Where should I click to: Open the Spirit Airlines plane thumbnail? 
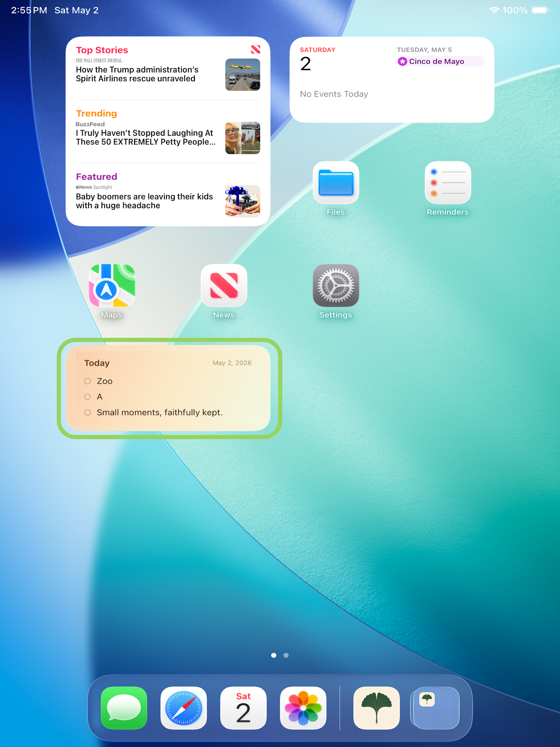click(x=243, y=75)
